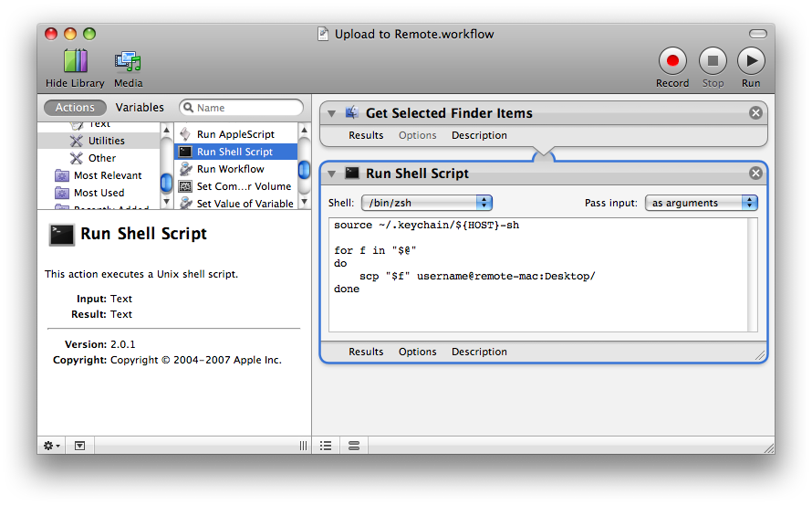Click the Hide Library toolbar icon

click(75, 61)
